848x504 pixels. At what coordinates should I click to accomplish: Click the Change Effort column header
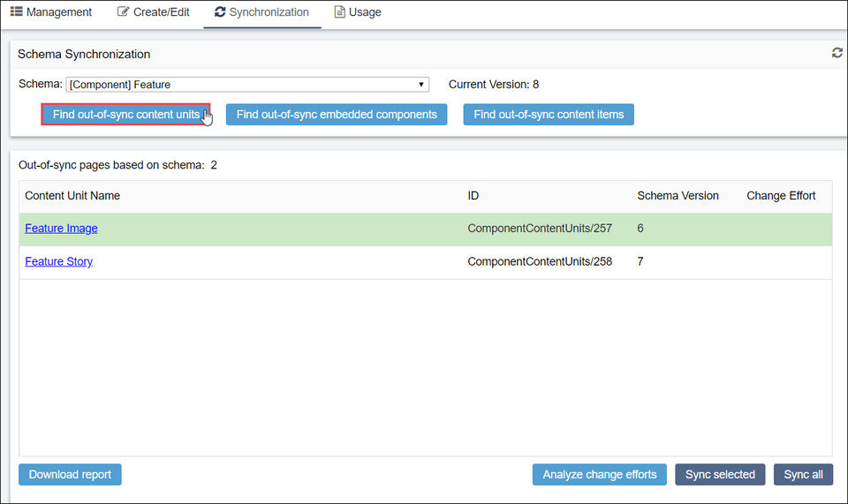781,196
